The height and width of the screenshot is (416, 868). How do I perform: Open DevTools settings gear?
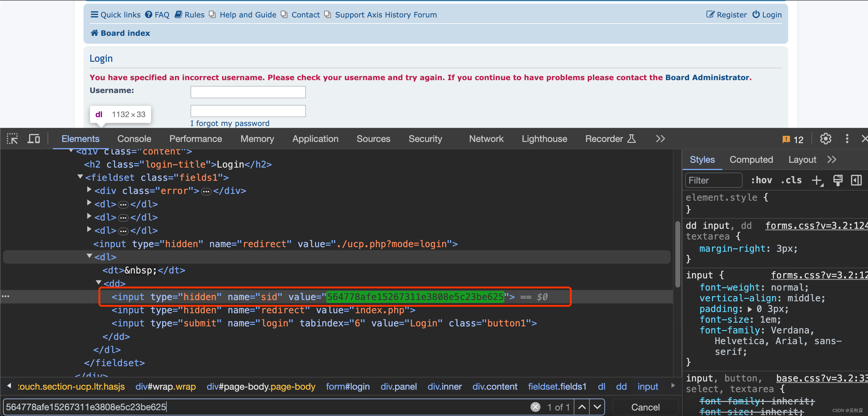click(x=825, y=139)
